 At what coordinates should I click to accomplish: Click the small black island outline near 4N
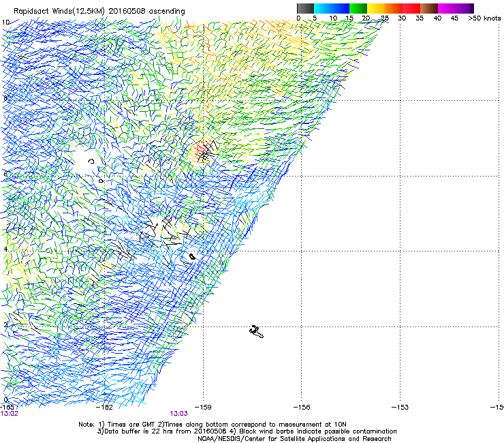[x=192, y=256]
